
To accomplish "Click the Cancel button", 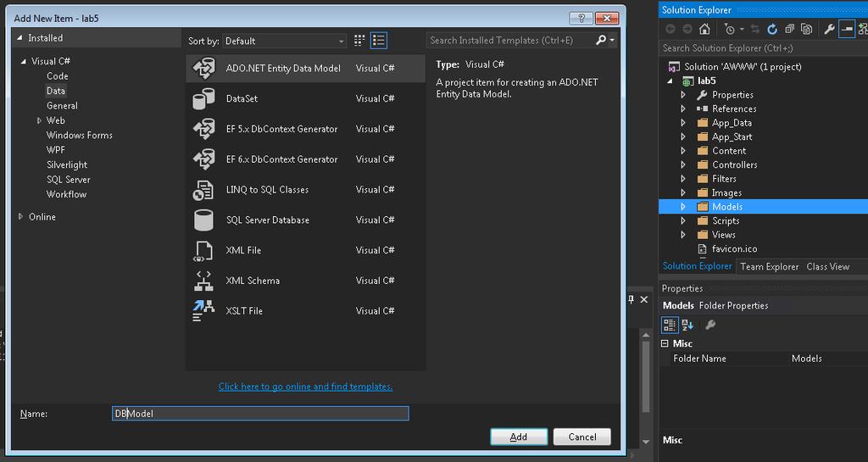I will click(581, 437).
